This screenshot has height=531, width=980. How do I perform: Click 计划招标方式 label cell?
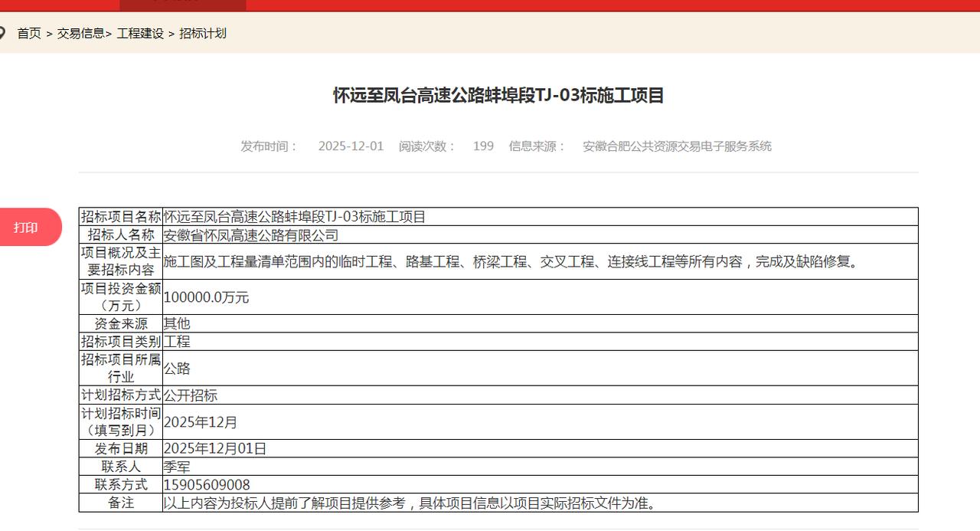pos(121,395)
